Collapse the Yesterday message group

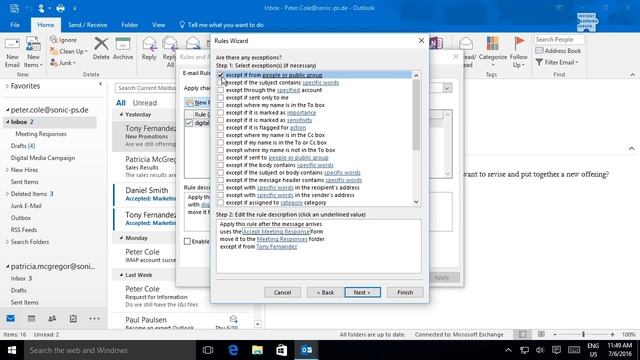pos(121,115)
